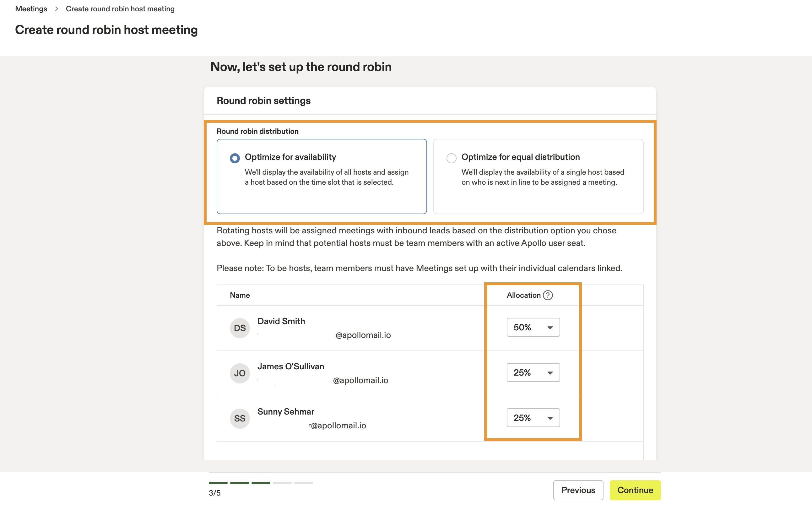Open the Meetings breadcrumb link
812x505 pixels.
tap(31, 9)
